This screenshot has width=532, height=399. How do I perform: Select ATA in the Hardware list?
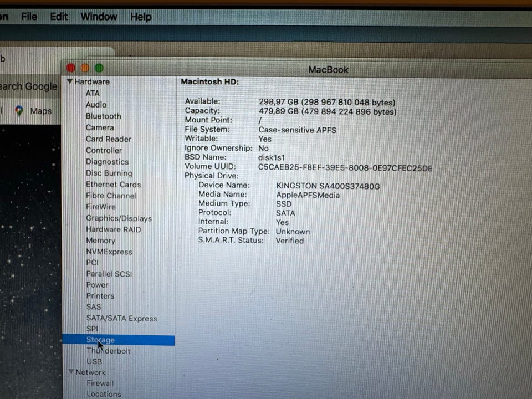coord(93,93)
